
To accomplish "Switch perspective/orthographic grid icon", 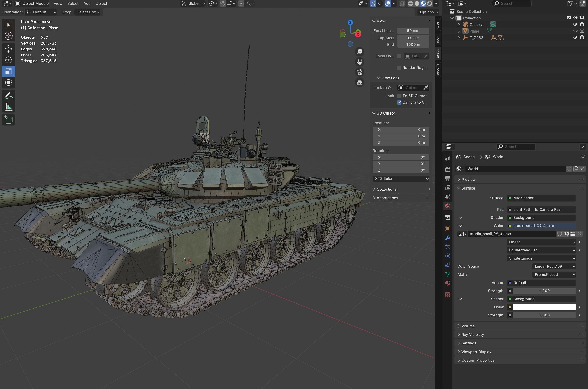I will pyautogui.click(x=359, y=82).
